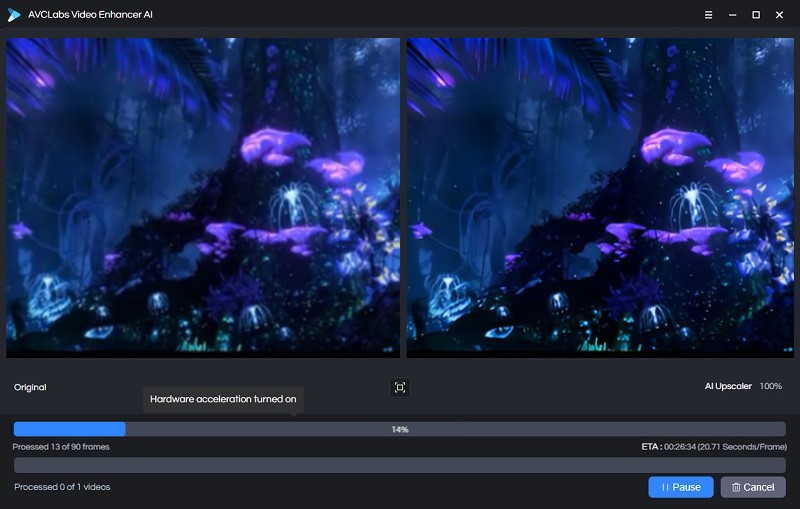
Task: Close the AVCLabs window
Action: [779, 15]
